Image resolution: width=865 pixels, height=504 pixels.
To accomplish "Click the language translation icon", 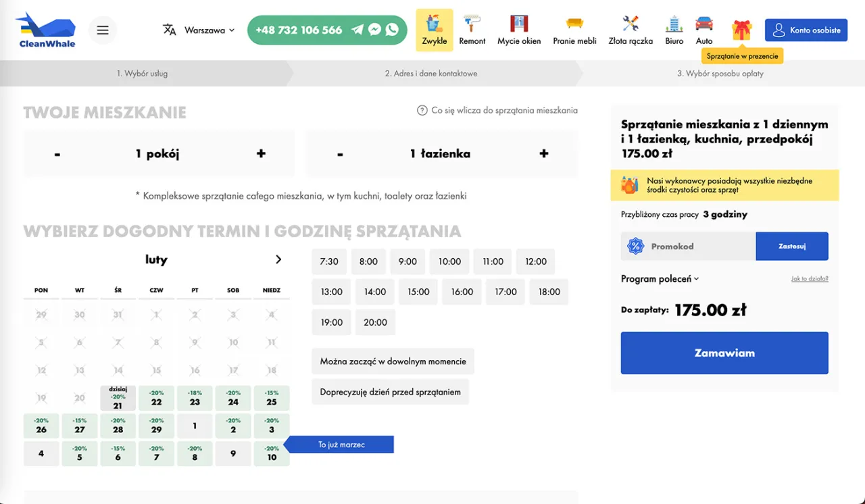I will pos(170,30).
